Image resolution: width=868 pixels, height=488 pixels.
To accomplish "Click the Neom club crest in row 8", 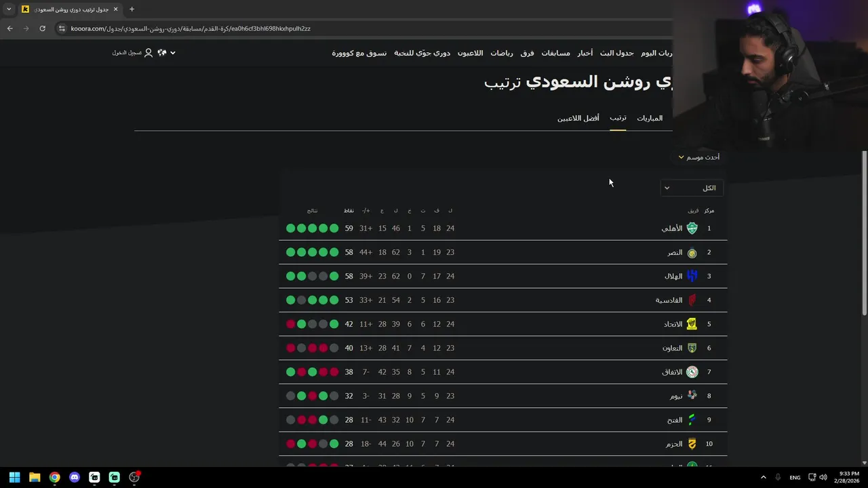I will 692,396.
